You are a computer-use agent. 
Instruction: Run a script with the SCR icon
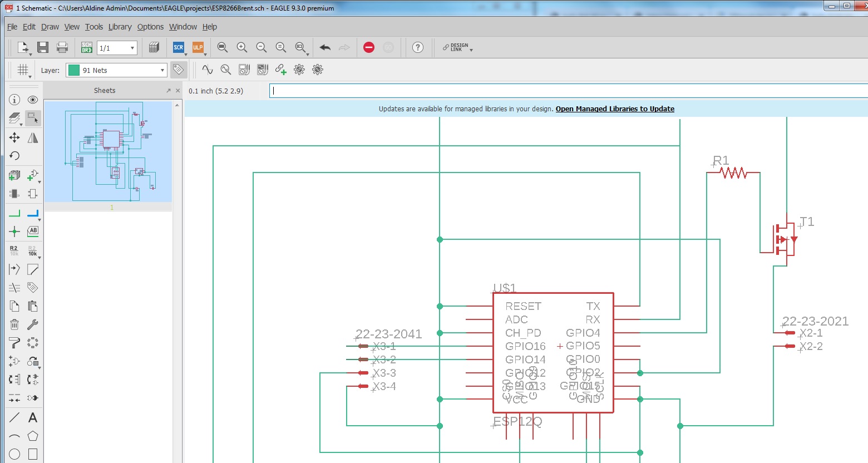click(x=178, y=48)
